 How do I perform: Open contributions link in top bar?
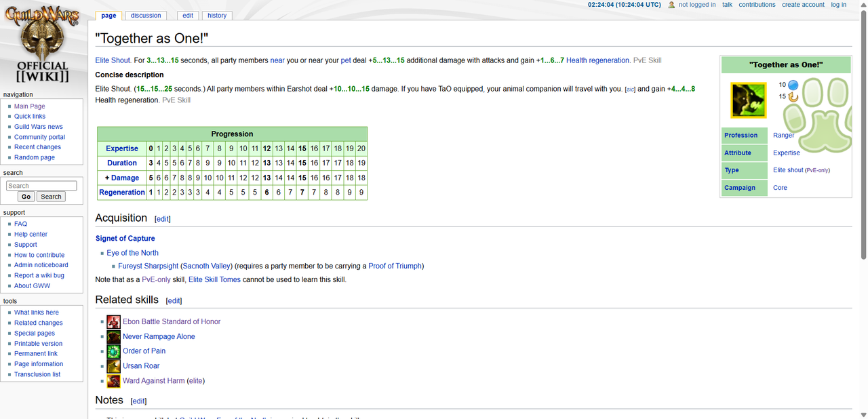[x=757, y=5]
